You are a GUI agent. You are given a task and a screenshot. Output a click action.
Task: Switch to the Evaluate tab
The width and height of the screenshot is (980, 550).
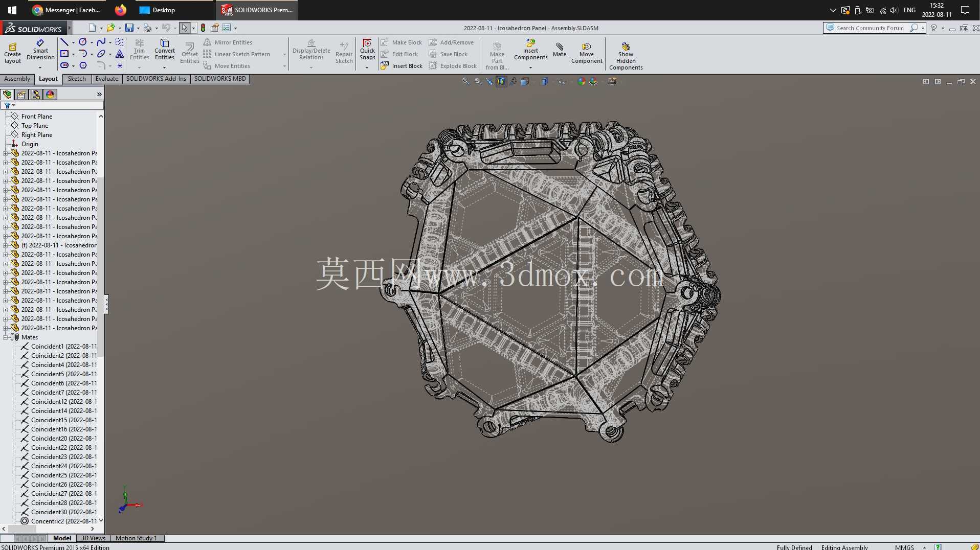click(x=107, y=79)
